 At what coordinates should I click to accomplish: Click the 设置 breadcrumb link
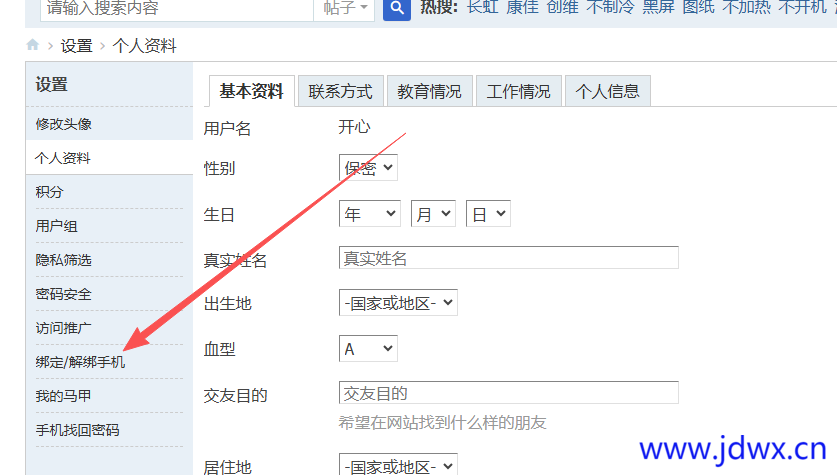(76, 45)
